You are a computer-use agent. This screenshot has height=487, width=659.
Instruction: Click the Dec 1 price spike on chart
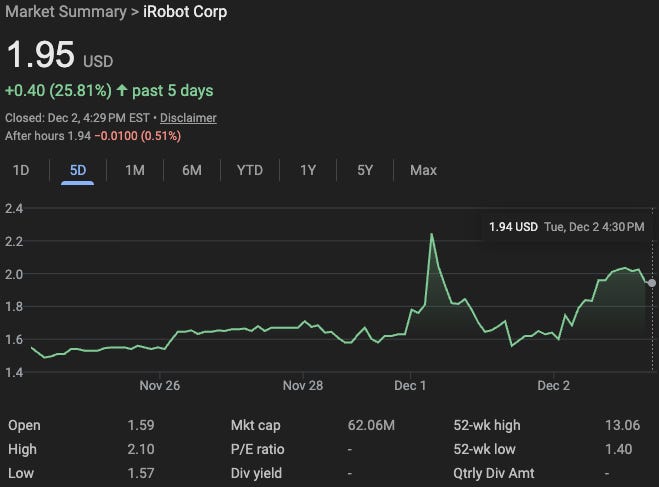(x=431, y=234)
